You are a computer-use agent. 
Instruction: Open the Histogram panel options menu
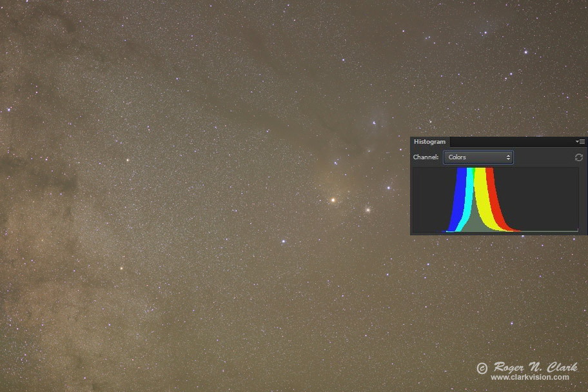[580, 142]
